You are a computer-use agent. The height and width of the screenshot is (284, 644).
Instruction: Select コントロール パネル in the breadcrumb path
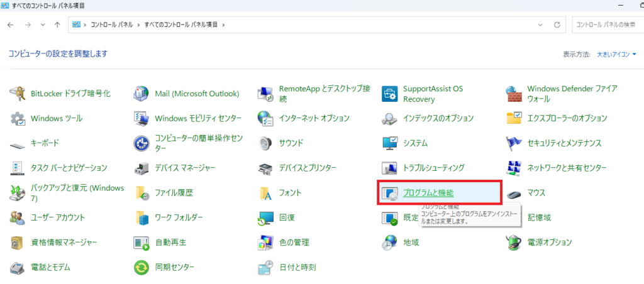click(112, 25)
